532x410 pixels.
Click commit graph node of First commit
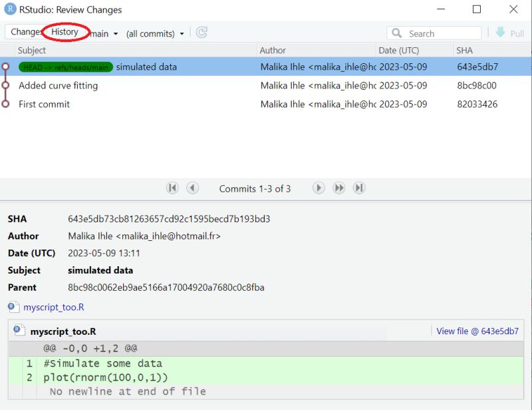(5, 104)
